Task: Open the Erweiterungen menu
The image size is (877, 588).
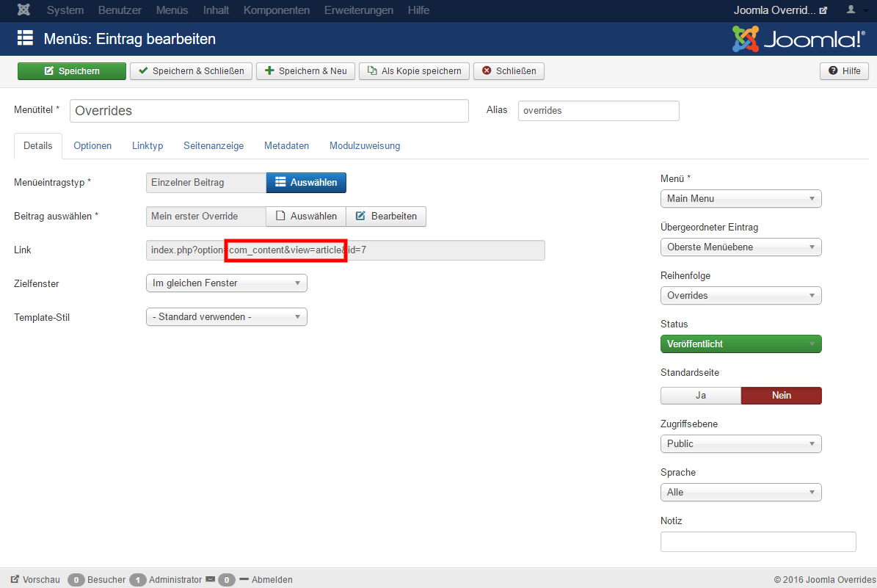Action: click(x=359, y=10)
